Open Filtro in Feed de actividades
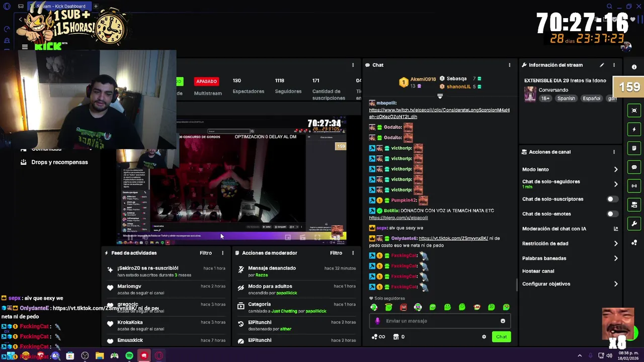 pos(206,253)
